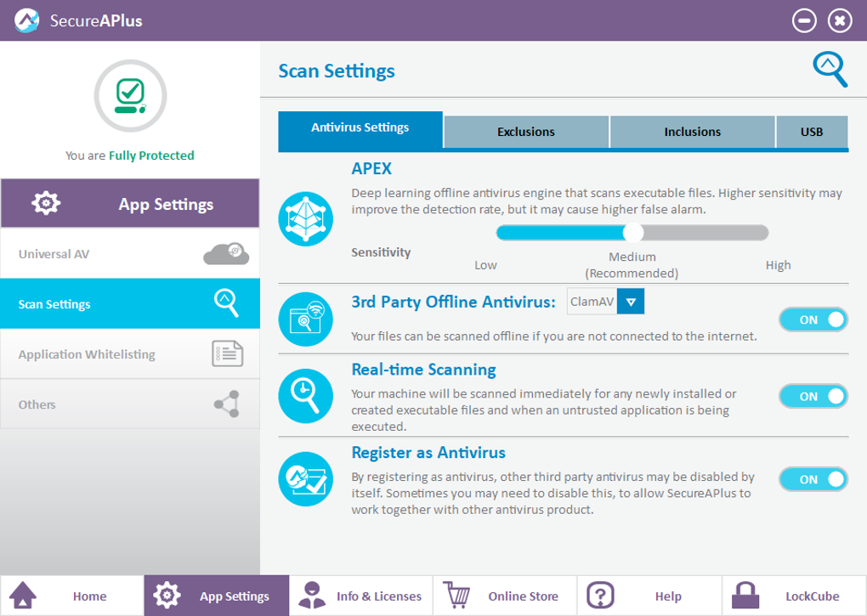Switch to the Antivirus Settings tab
This screenshot has height=616, width=867.
pyautogui.click(x=360, y=130)
